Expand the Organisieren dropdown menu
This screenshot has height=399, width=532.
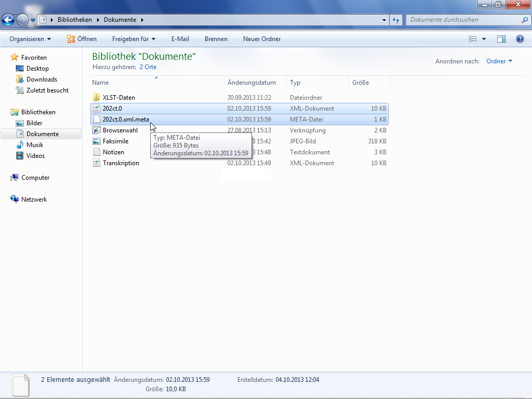click(x=30, y=39)
